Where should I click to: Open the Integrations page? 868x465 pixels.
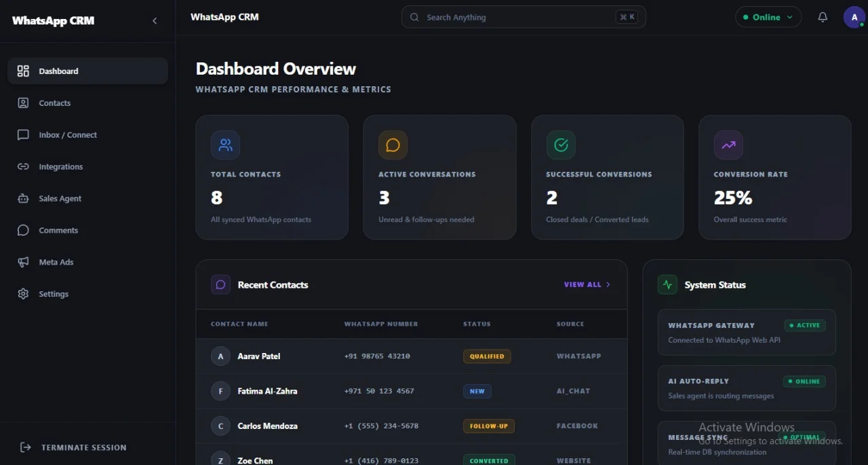[x=87, y=166]
